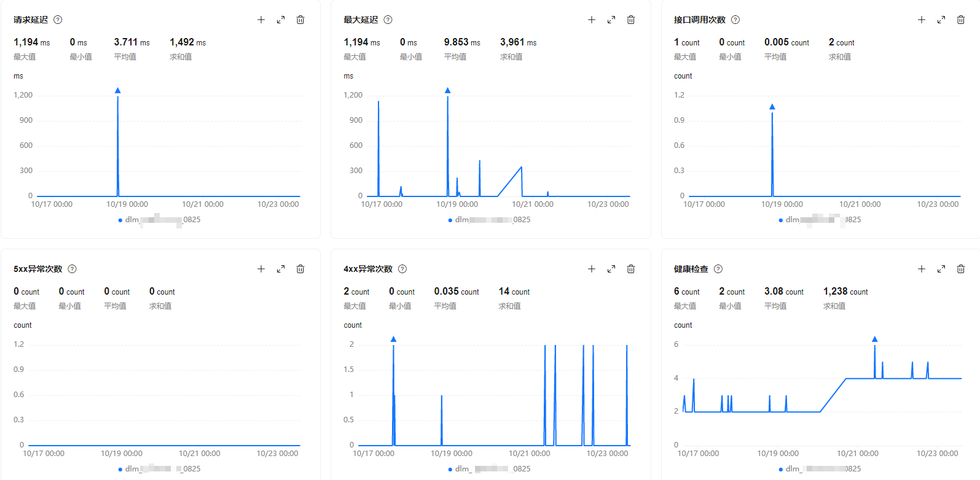Show help for 健康检查 metric
The image size is (980, 480).
718,269
